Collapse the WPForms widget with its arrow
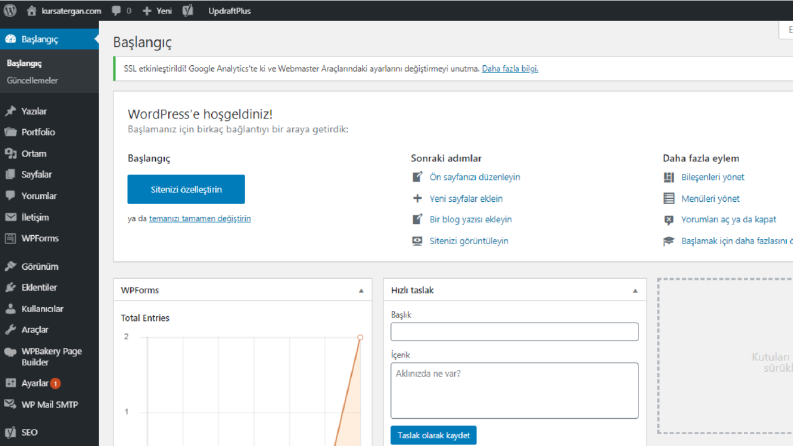Image resolution: width=793 pixels, height=446 pixels. tap(361, 291)
